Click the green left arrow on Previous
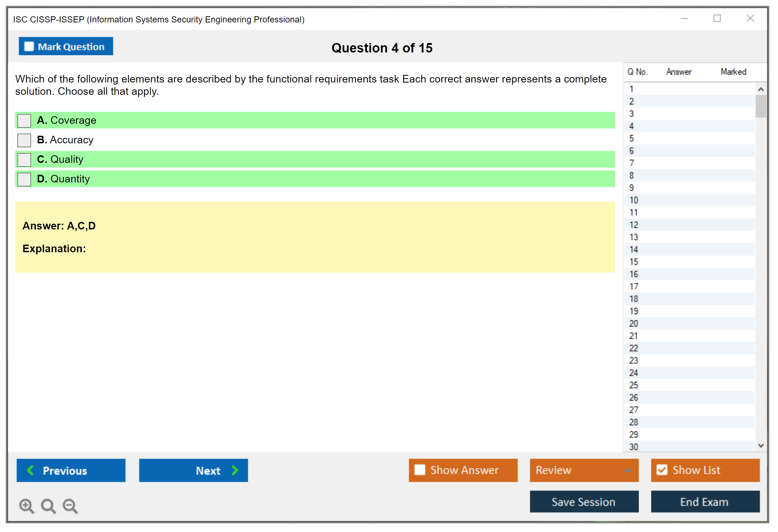The height and width of the screenshot is (532, 778). click(x=30, y=470)
